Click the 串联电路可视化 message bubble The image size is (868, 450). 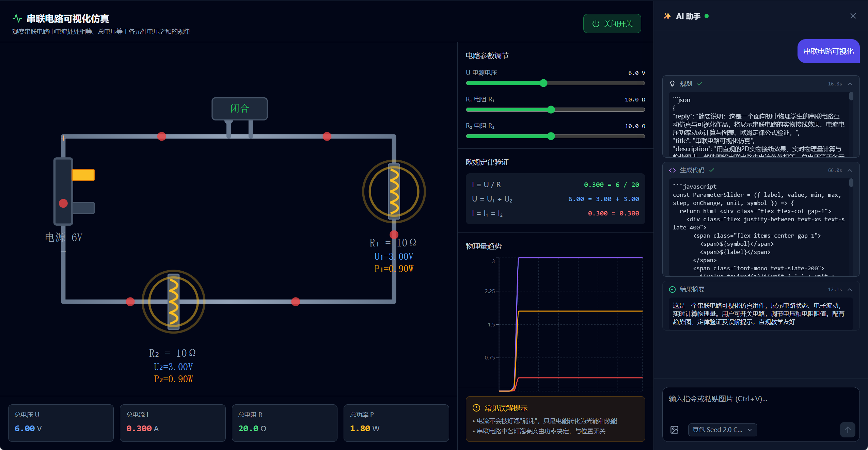click(828, 51)
